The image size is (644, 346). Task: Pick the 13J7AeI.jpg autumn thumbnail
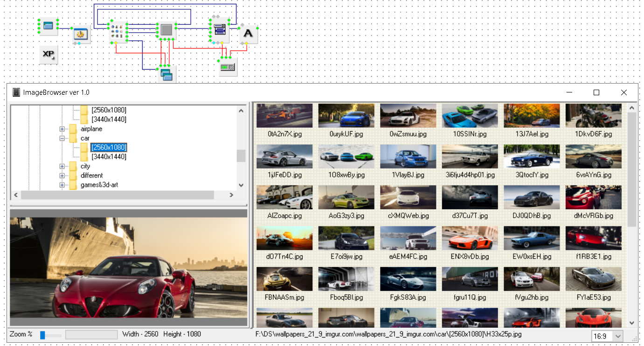531,116
